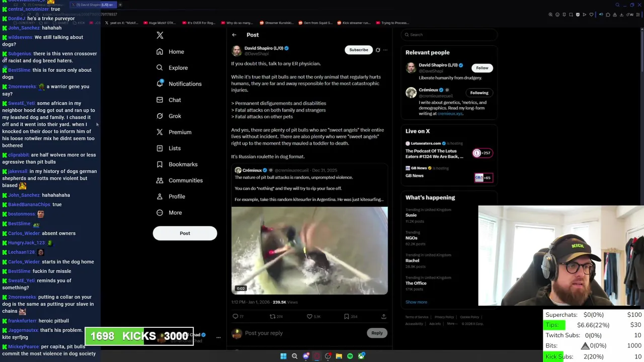
Task: Open Lists in the X sidebar
Action: 169,148
